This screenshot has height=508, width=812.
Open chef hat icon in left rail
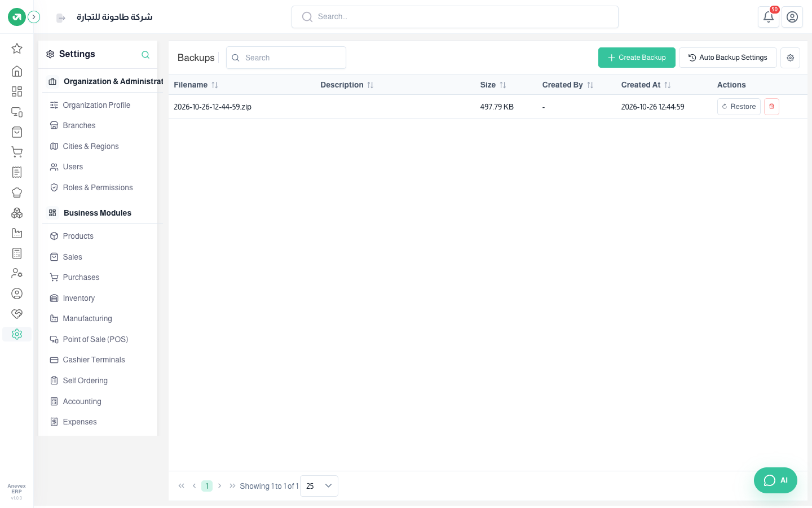click(x=17, y=192)
